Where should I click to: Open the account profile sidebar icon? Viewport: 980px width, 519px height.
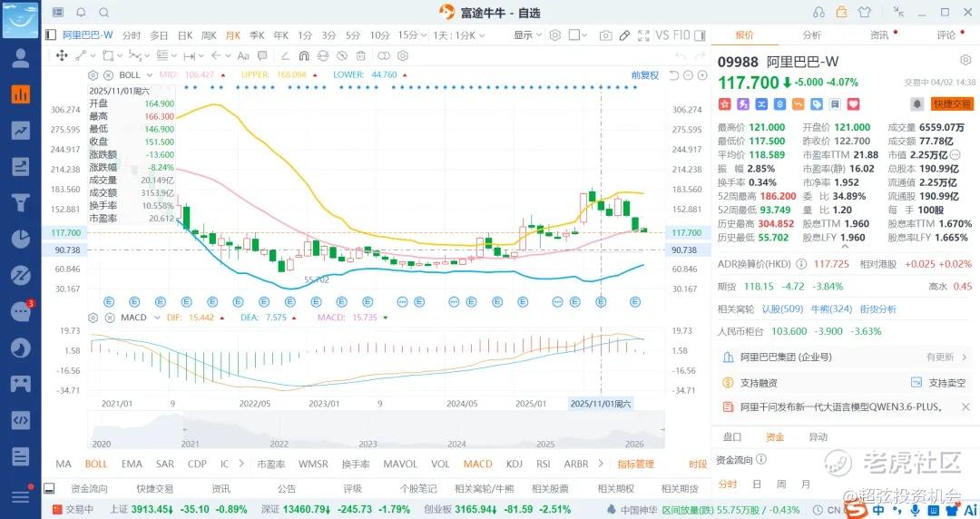21,57
